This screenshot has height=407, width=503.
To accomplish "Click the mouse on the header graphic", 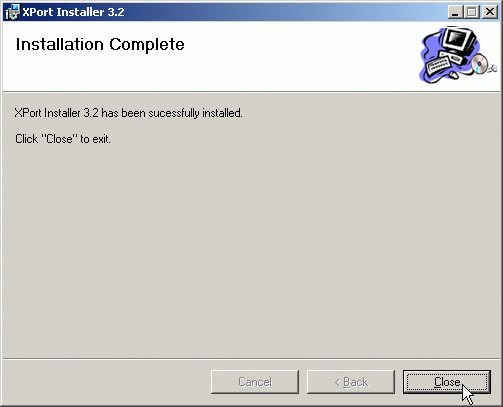I will 453,75.
